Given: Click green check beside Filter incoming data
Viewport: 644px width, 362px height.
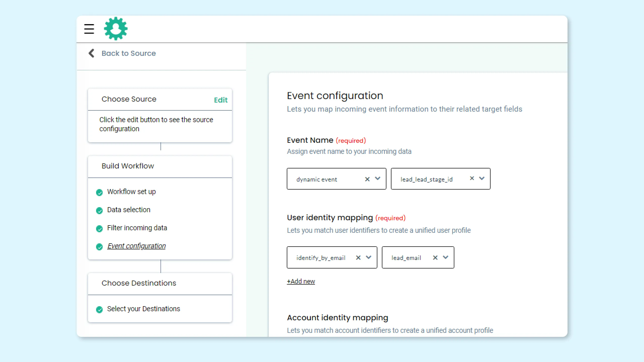Looking at the screenshot, I should point(99,229).
